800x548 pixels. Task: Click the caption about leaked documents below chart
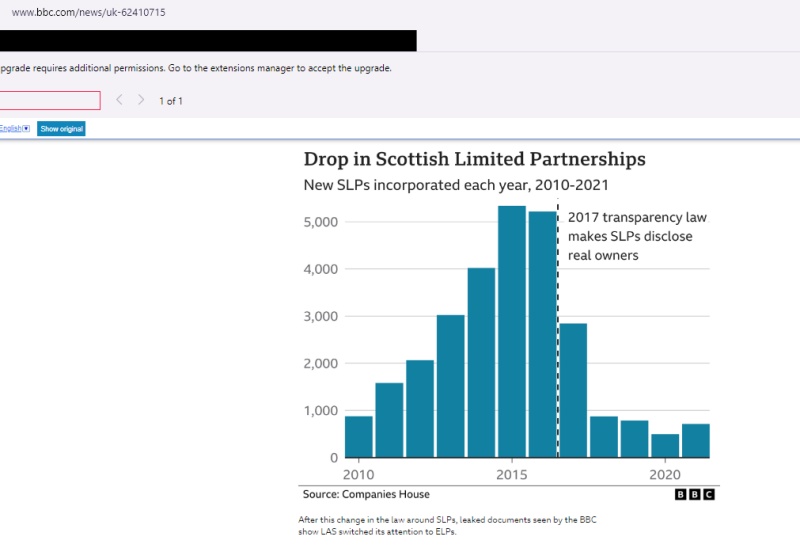(x=447, y=526)
